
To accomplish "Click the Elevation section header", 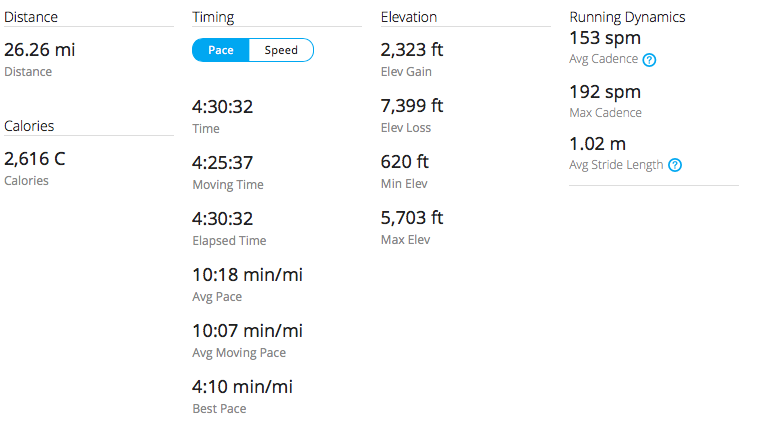I will point(409,17).
